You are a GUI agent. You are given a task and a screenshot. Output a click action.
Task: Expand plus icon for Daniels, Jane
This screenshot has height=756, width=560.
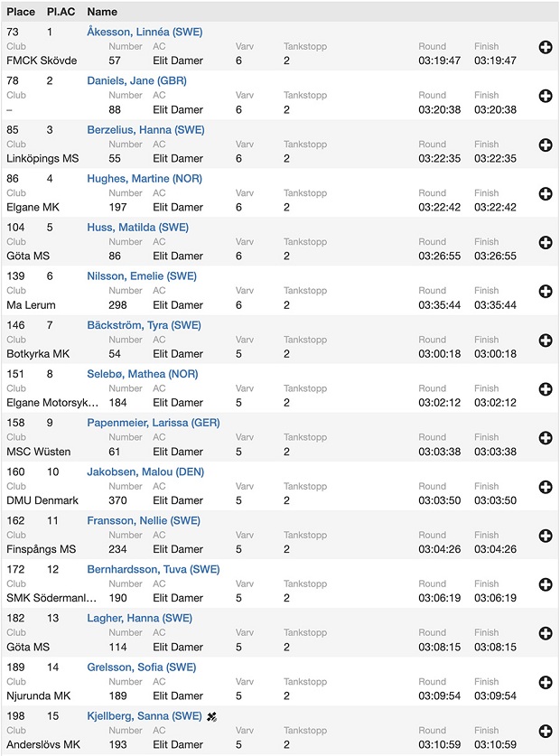(545, 96)
